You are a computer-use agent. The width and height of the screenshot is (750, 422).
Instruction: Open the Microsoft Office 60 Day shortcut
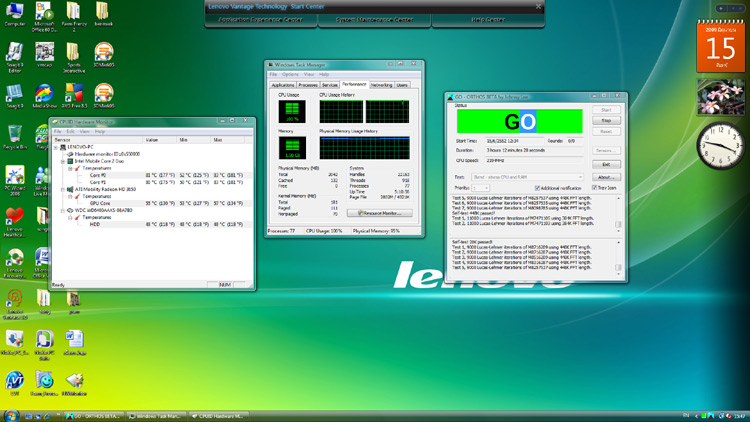[44, 17]
